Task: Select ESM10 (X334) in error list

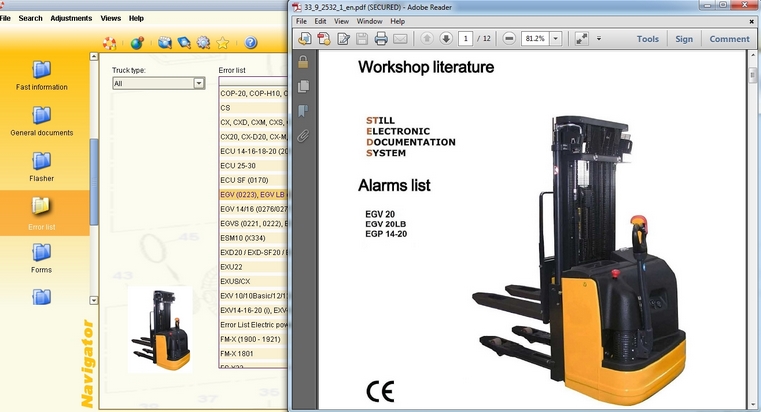Action: click(x=253, y=238)
